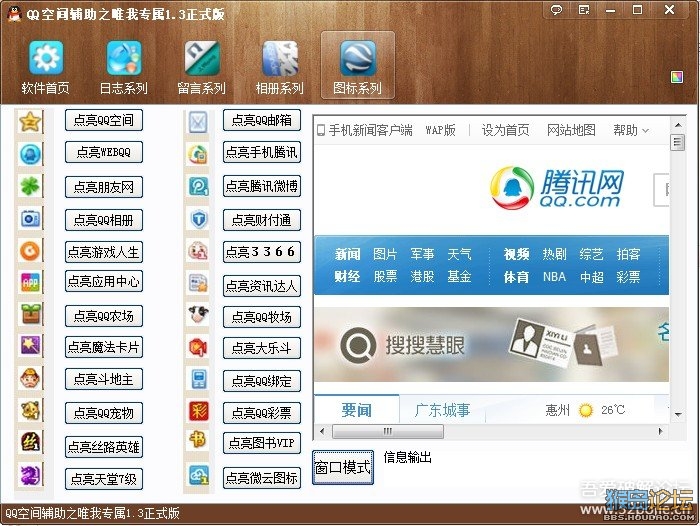The height and width of the screenshot is (526, 700).
Task: Open the 软件首页 gear icon
Action: pyautogui.click(x=46, y=58)
